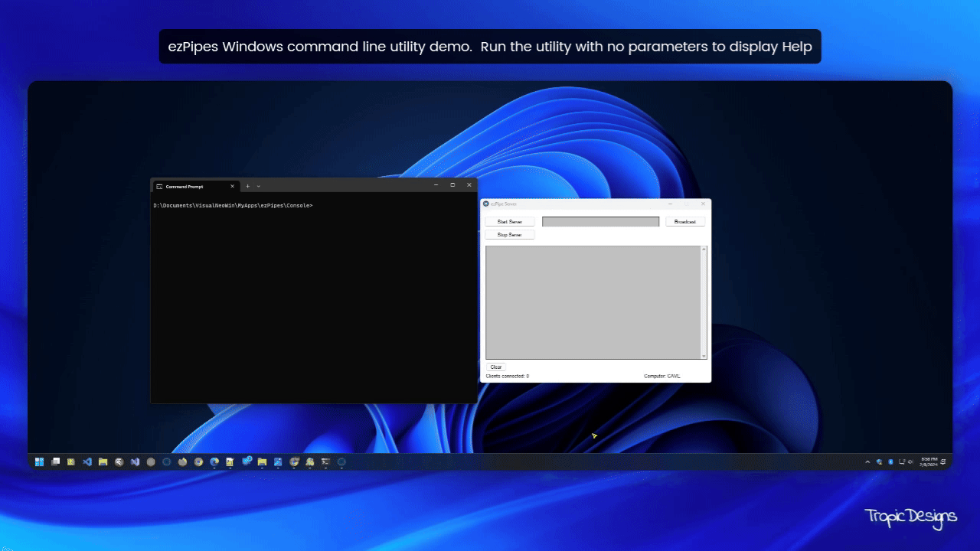Clear the server log with Clear button

pyautogui.click(x=496, y=367)
